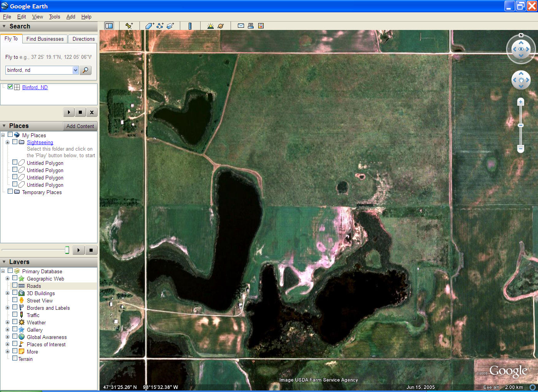
Task: Click the Print icon in toolbar
Action: pos(251,26)
